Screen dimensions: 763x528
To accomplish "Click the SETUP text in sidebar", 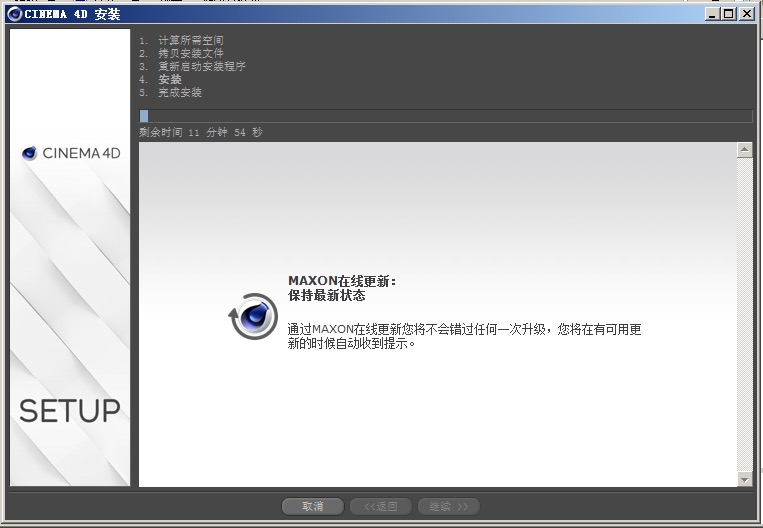I will coord(70,411).
